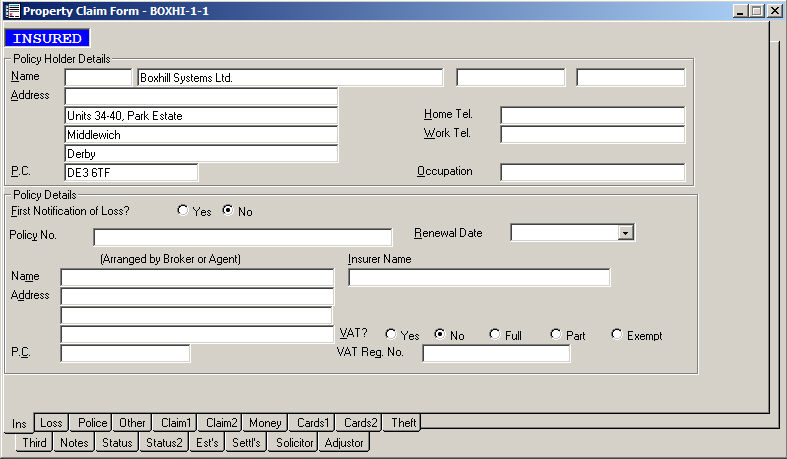Open the Solicitor tab

point(295,443)
